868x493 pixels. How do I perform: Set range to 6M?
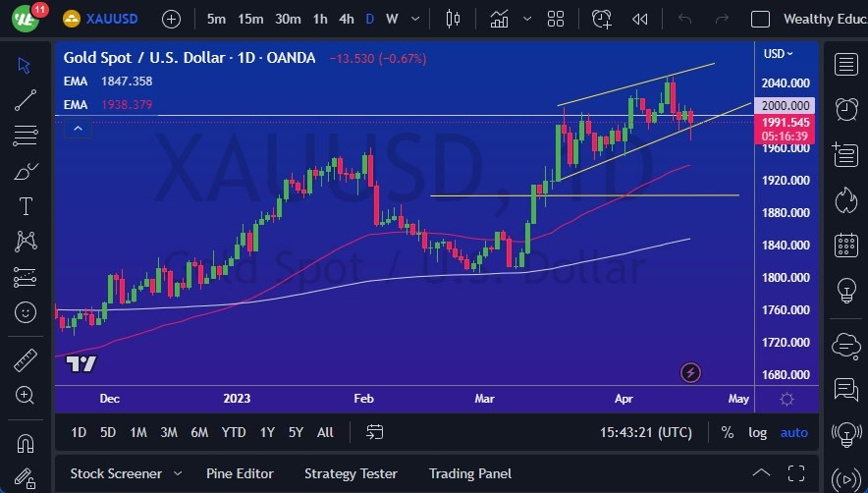click(x=199, y=432)
